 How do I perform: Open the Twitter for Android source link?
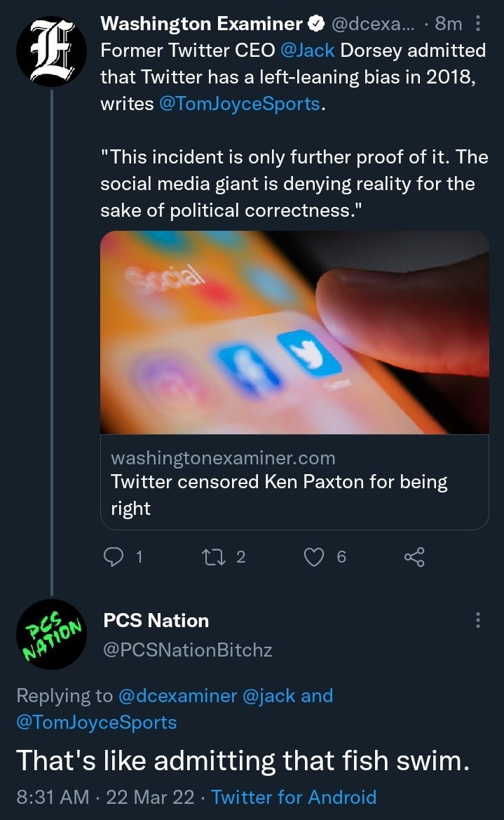294,797
